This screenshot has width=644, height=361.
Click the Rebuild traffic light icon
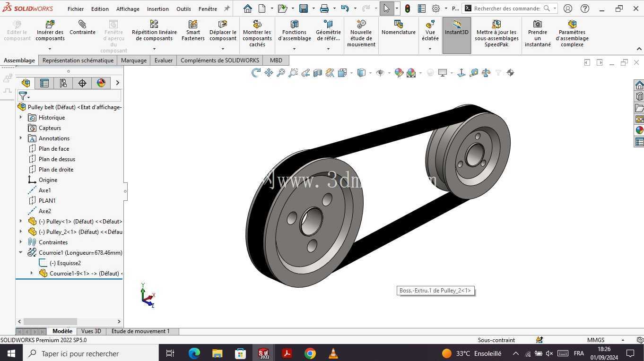point(408,9)
